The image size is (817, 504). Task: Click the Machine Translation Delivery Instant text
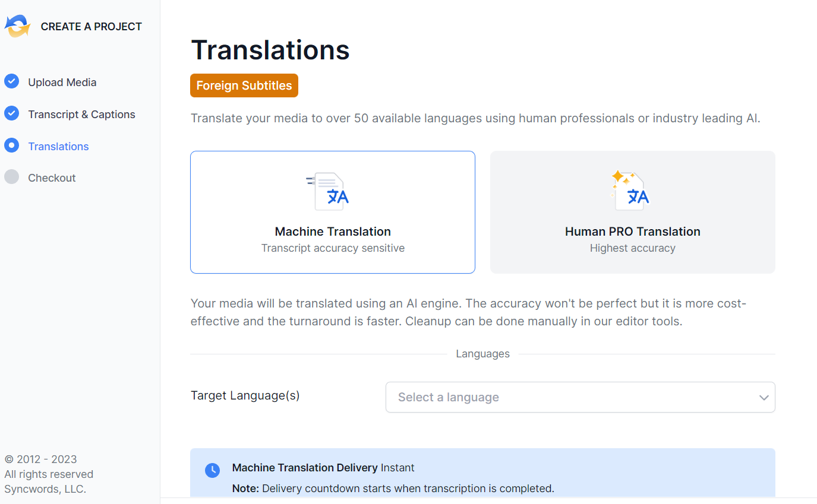[x=323, y=468]
